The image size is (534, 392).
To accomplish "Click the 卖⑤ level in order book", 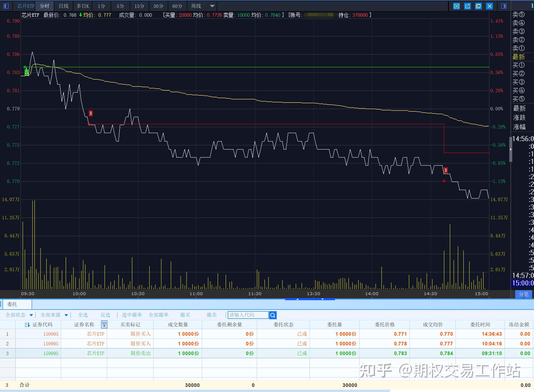I will [518, 15].
